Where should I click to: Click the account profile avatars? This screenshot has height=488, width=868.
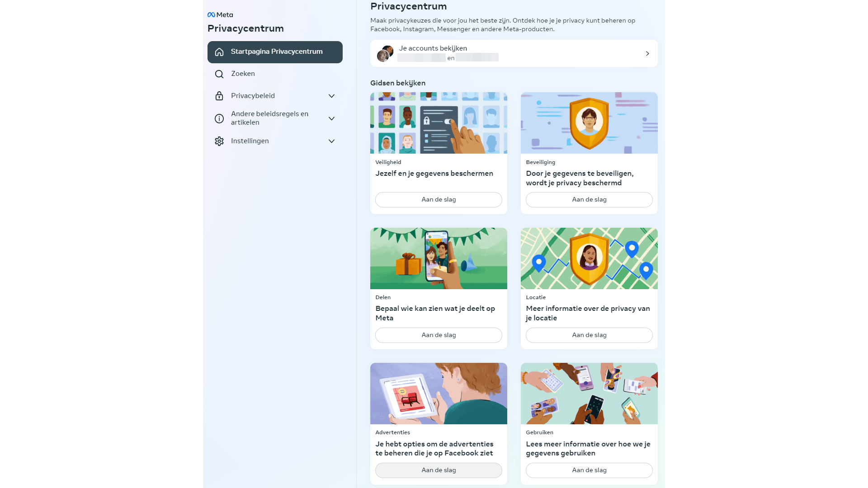(x=385, y=53)
